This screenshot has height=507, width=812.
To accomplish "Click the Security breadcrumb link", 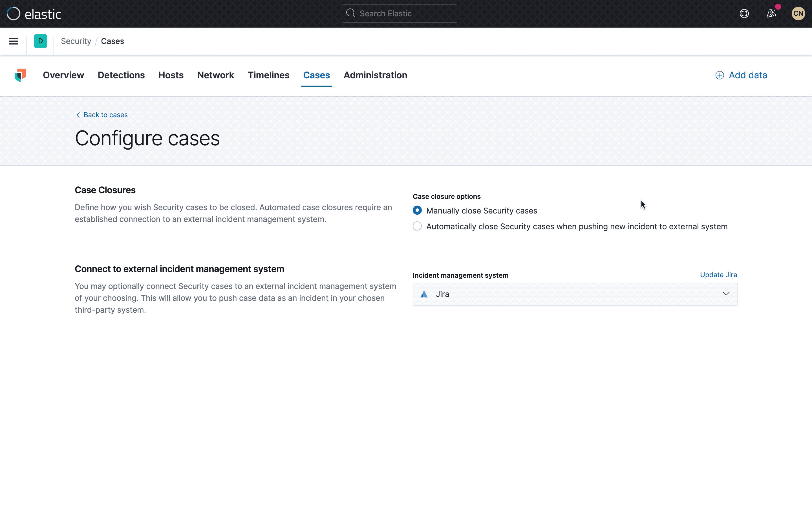I will click(x=76, y=41).
